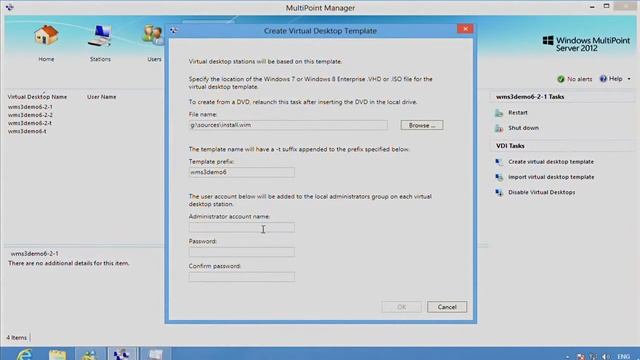This screenshot has height=360, width=640.
Task: Click the Shut down task link
Action: click(x=523, y=128)
